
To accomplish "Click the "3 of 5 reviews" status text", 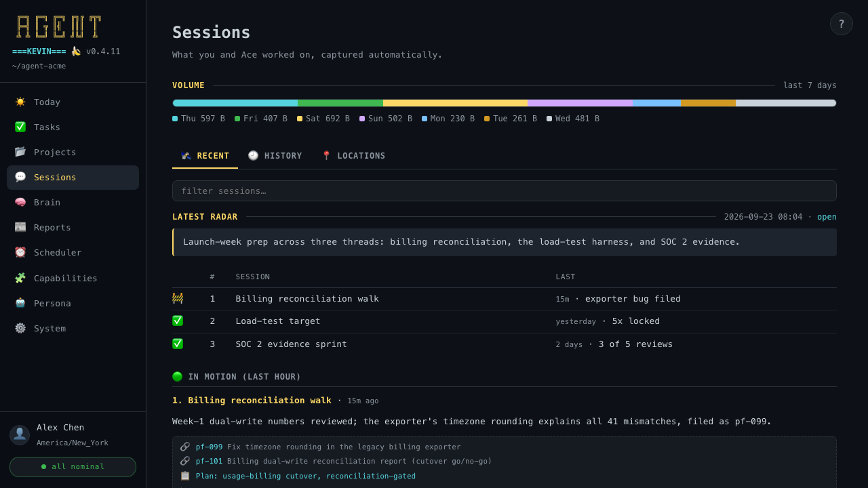I will (x=636, y=344).
